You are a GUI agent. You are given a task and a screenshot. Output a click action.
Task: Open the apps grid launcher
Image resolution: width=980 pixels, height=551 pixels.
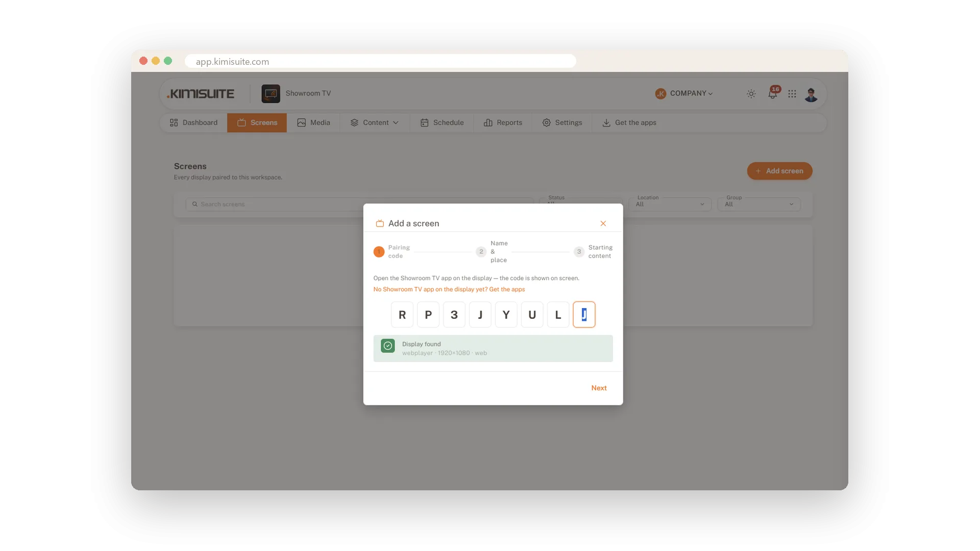click(792, 94)
